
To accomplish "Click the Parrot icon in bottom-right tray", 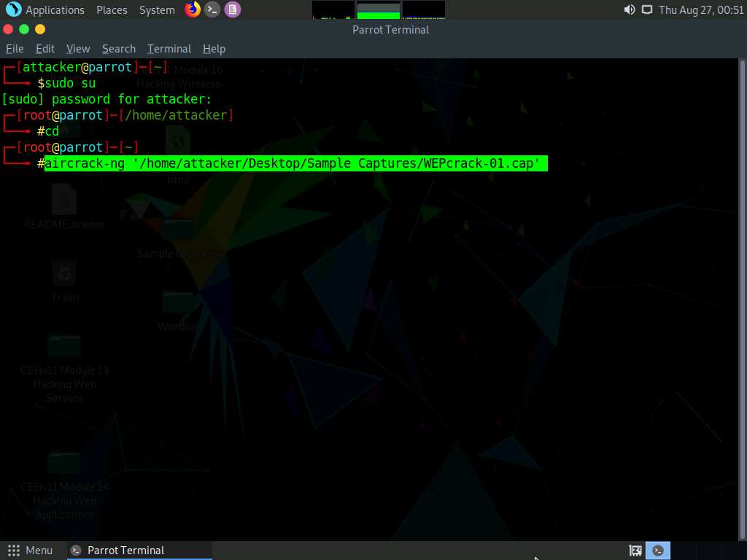I will pyautogui.click(x=658, y=550).
